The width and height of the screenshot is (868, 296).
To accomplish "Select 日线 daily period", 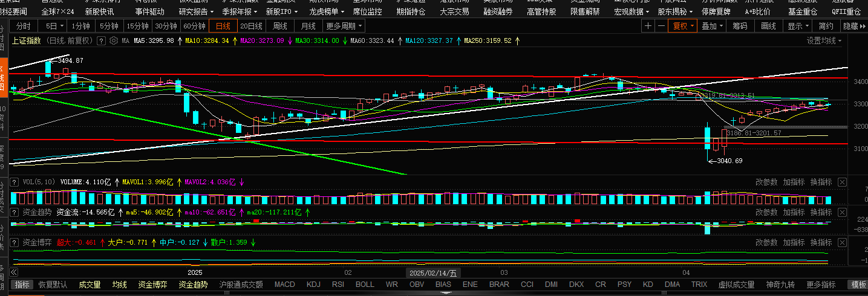I will pos(223,26).
